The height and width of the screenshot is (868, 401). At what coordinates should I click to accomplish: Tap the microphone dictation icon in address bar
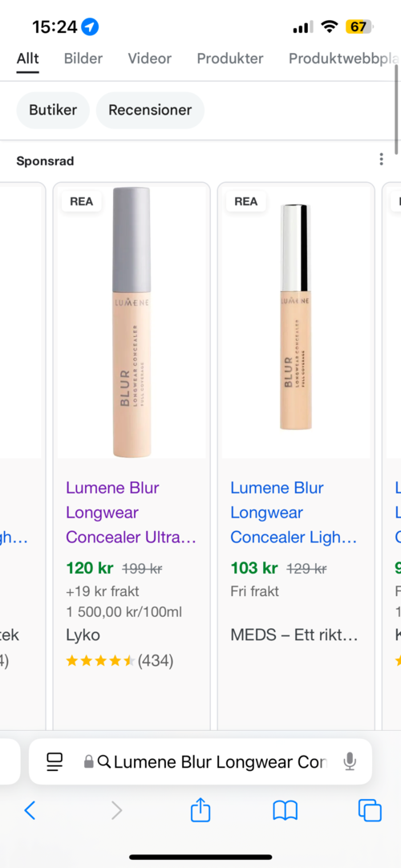[x=350, y=762]
